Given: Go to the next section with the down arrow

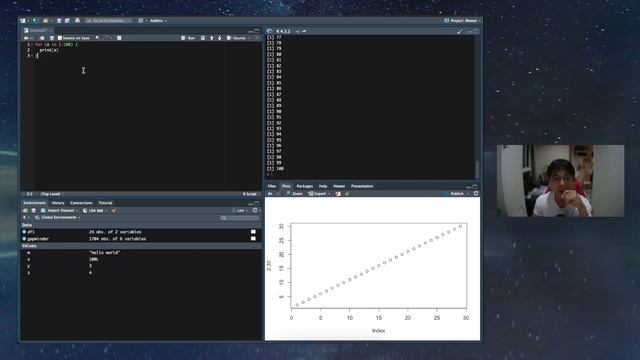Looking at the screenshot, I should [220, 38].
